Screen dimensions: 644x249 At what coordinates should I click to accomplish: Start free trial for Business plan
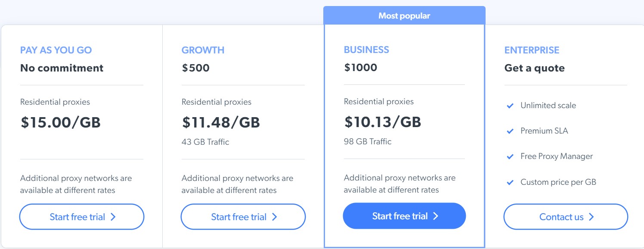point(404,216)
